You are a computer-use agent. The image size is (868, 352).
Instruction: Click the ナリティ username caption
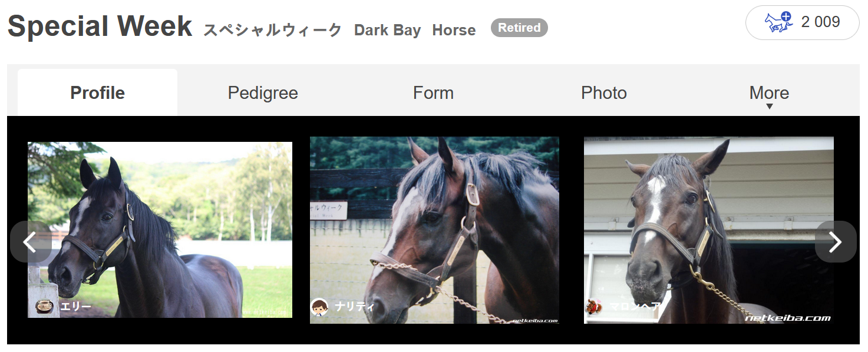[355, 307]
